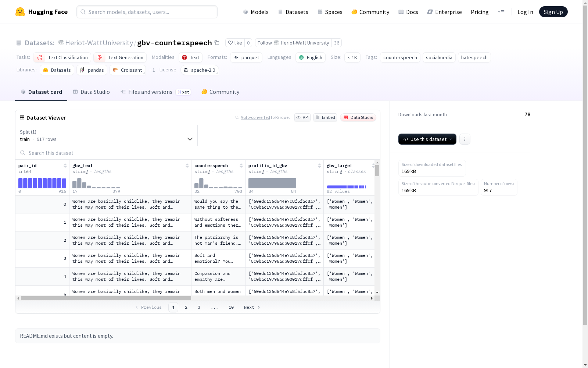
Task: Jump to page 10 of the dataset
Action: [231, 307]
